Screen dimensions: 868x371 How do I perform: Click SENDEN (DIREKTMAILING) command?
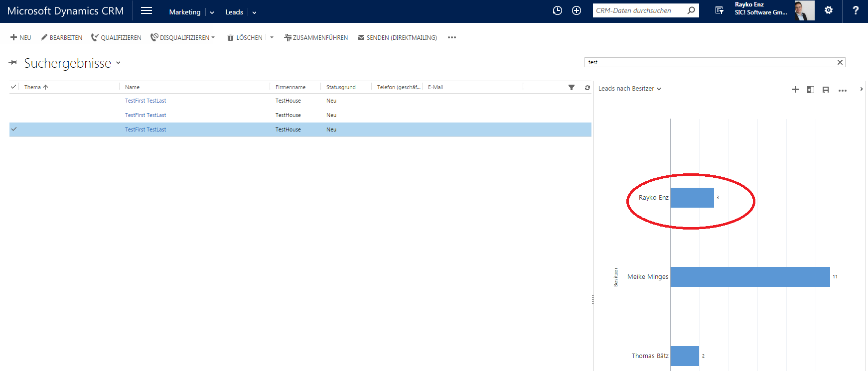click(397, 37)
